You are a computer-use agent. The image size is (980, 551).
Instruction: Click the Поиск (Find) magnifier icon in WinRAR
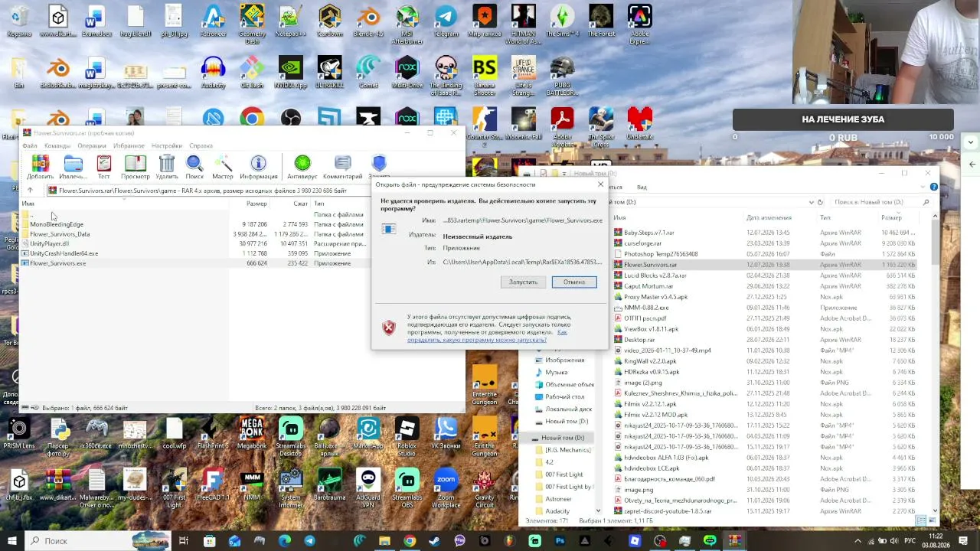tap(194, 168)
